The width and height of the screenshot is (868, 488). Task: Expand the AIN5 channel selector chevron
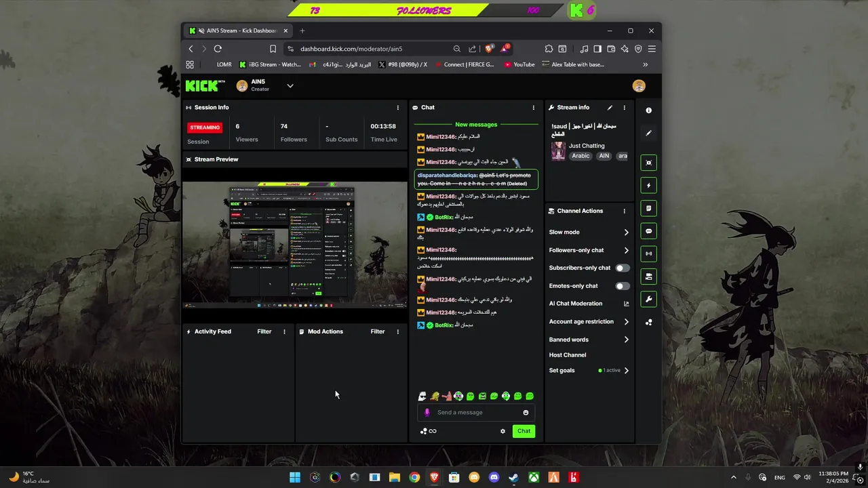coord(290,85)
